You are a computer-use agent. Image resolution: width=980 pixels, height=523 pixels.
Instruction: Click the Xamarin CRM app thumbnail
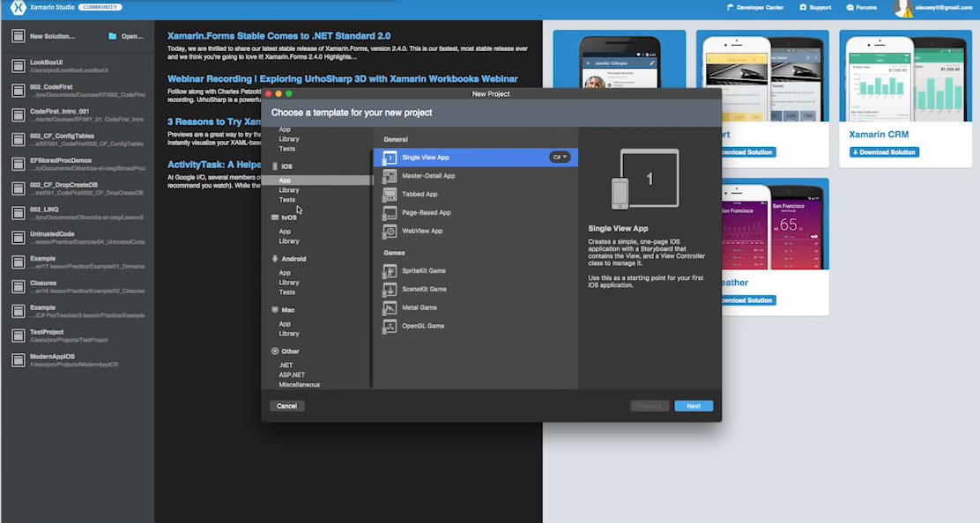point(906,76)
